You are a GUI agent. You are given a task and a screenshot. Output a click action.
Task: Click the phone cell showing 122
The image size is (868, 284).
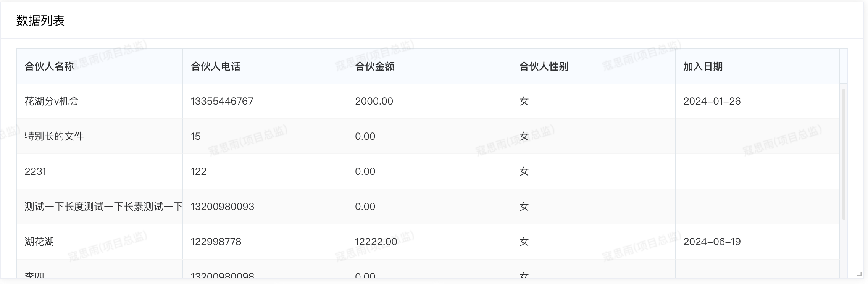point(198,171)
